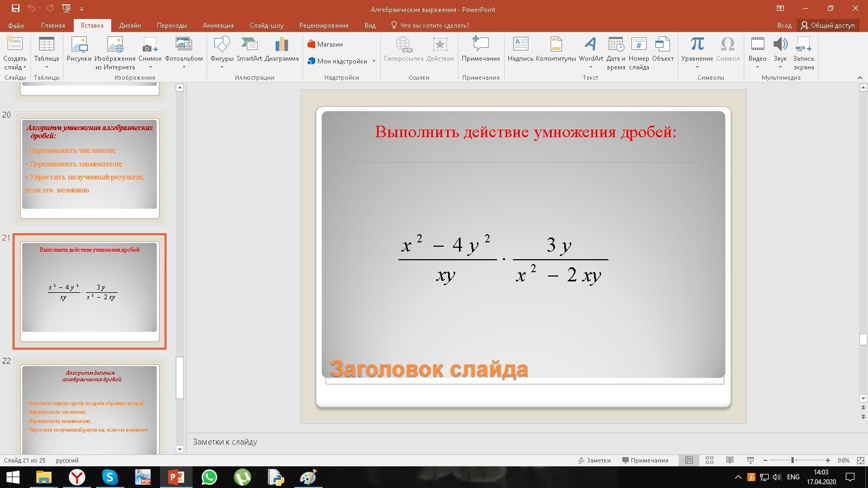Start Запись экрана screen recording
Image resolution: width=868 pixels, height=488 pixels.
coord(803,53)
